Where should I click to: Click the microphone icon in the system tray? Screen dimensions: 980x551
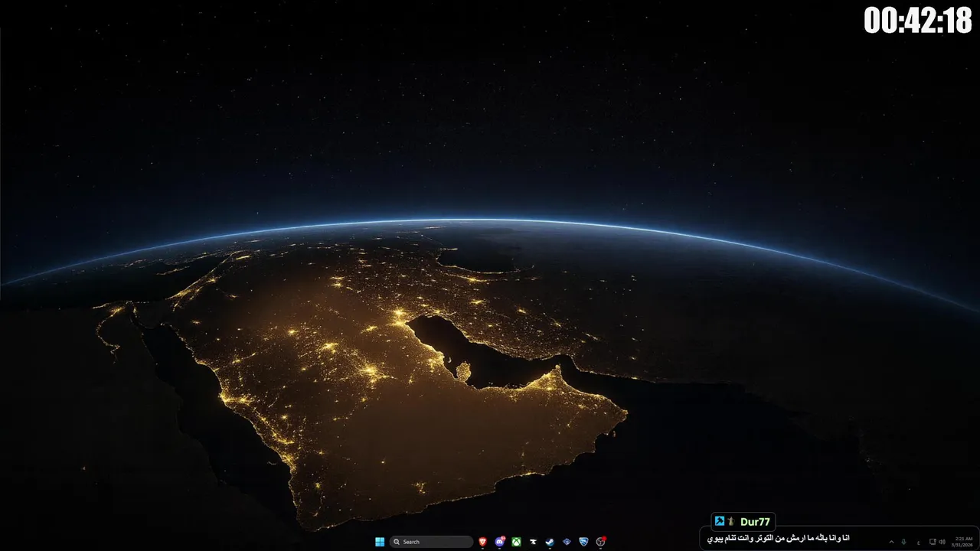[903, 542]
